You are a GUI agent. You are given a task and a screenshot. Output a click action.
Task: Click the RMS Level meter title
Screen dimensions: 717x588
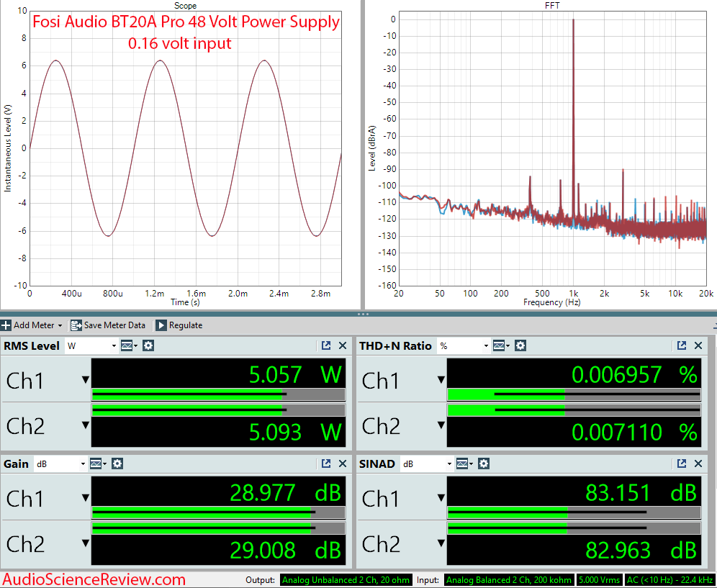coord(32,345)
